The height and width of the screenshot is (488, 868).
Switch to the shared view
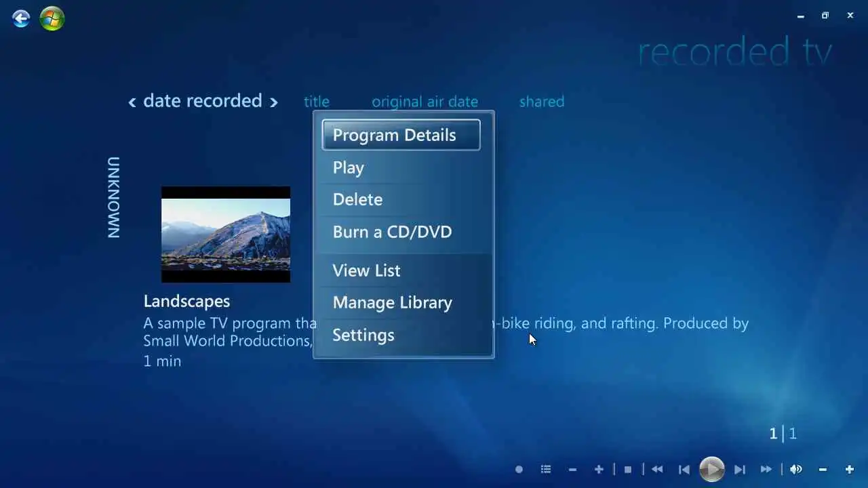(x=542, y=102)
